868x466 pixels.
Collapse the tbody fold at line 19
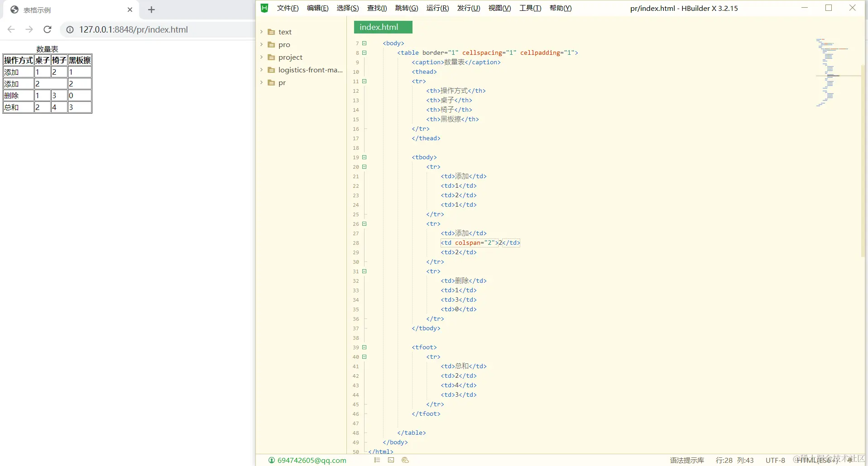pyautogui.click(x=364, y=157)
